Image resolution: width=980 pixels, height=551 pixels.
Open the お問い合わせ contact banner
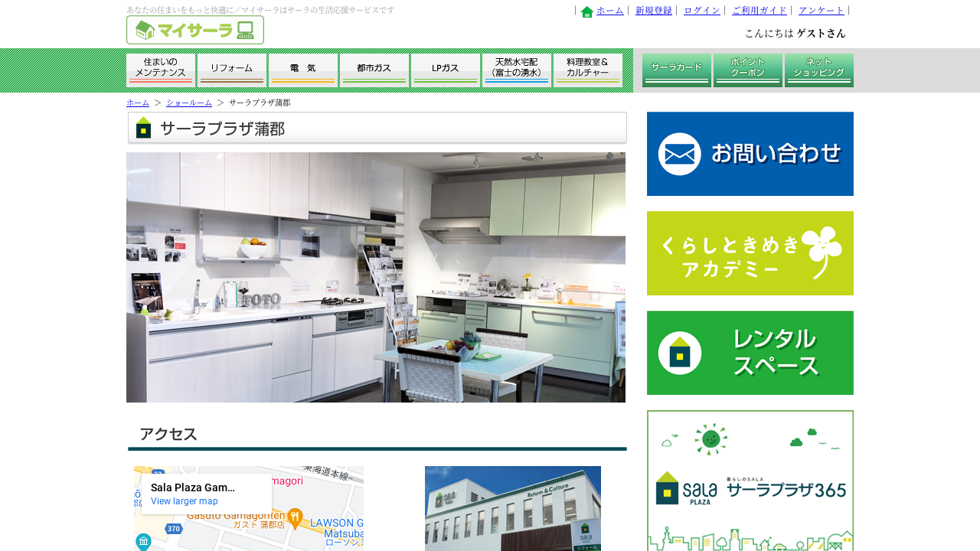pos(750,154)
